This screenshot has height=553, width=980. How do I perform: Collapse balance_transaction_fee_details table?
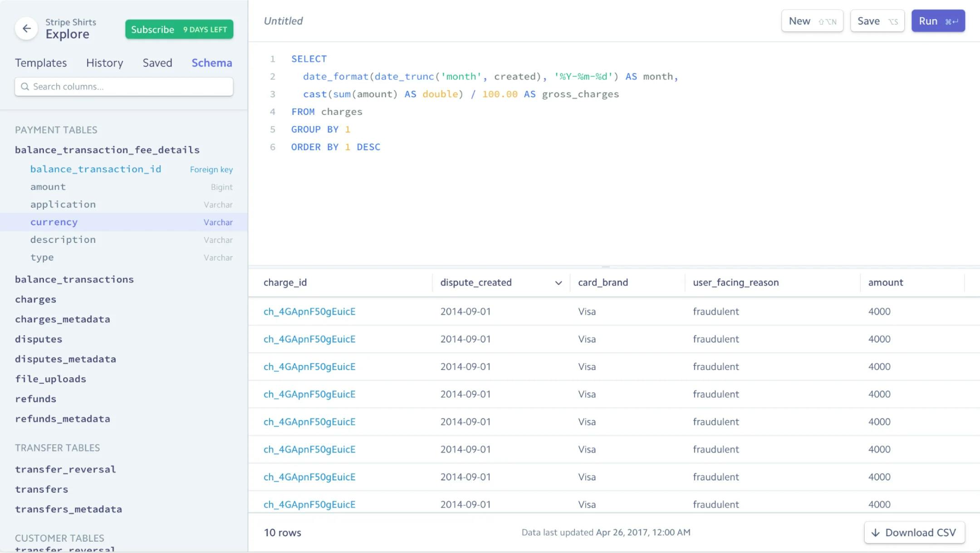107,150
